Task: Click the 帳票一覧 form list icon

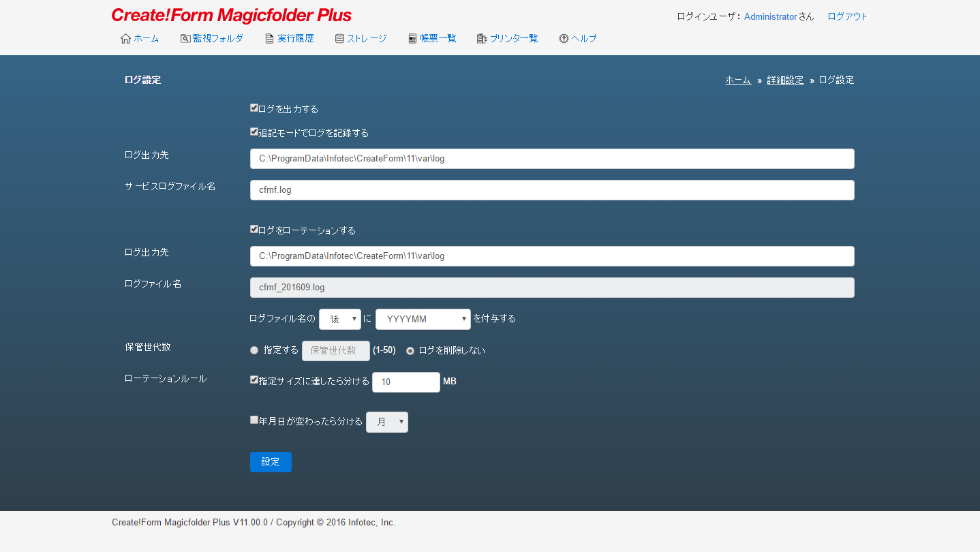Action: (x=412, y=39)
